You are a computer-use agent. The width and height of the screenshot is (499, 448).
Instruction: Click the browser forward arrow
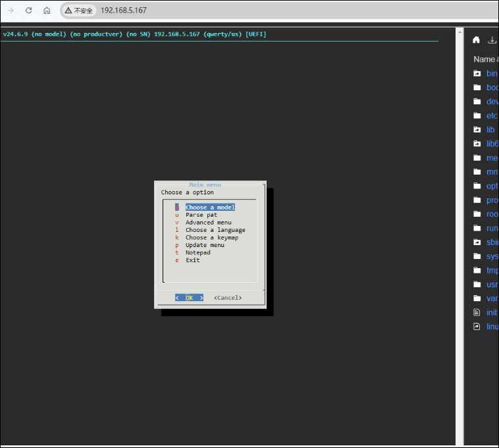click(10, 11)
